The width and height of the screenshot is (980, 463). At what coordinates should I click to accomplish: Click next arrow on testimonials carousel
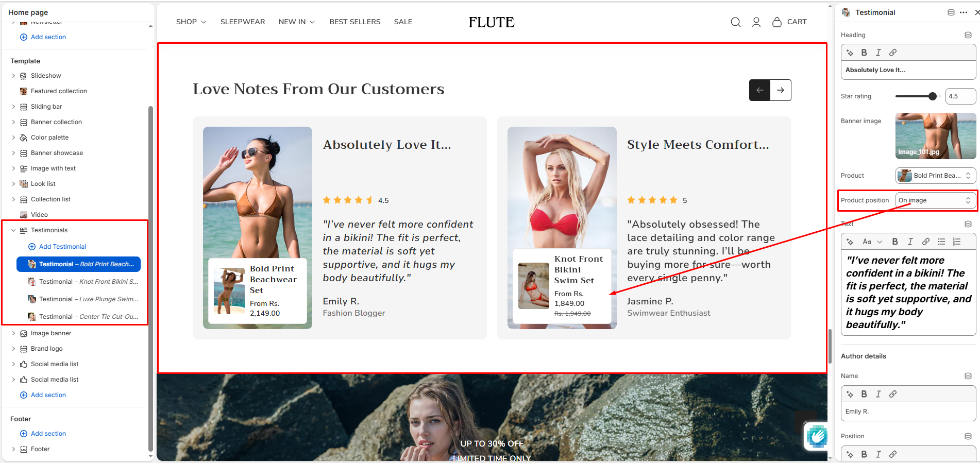(x=781, y=90)
